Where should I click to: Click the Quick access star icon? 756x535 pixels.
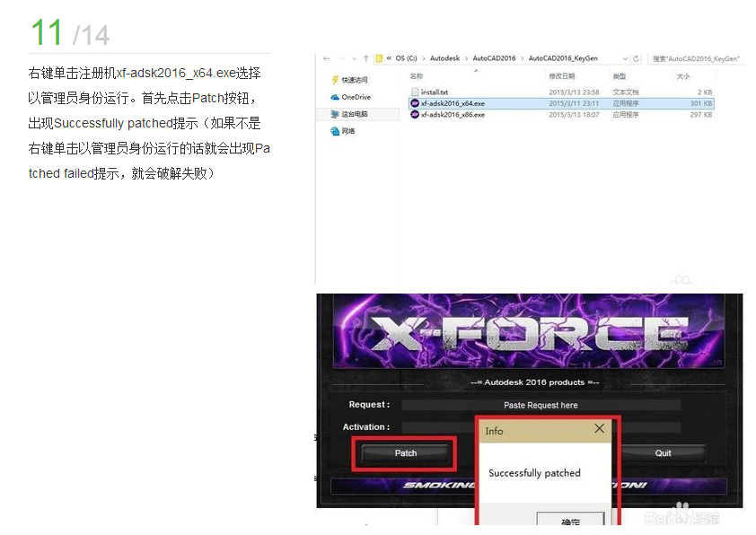(335, 80)
